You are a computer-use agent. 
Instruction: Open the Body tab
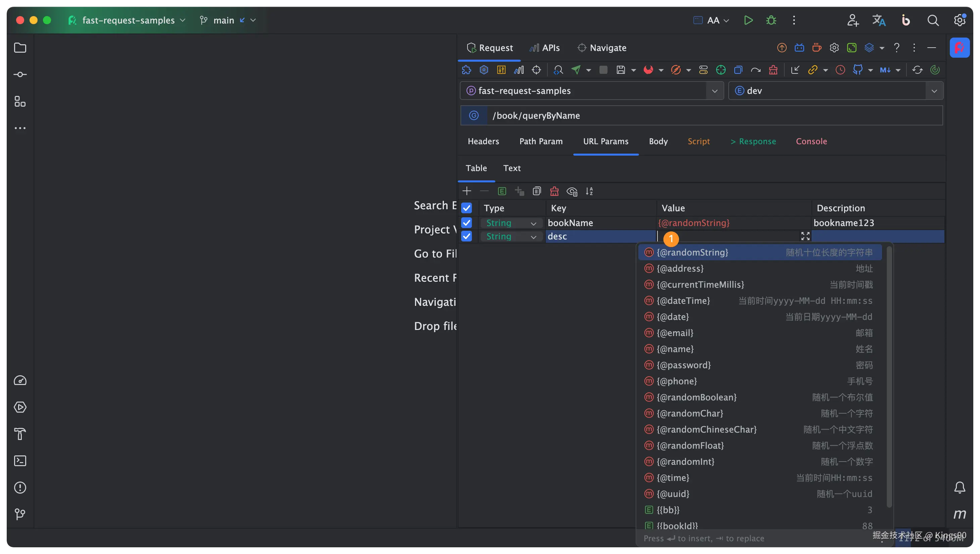658,141
